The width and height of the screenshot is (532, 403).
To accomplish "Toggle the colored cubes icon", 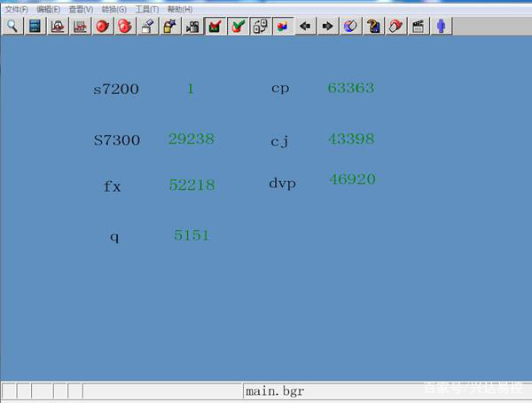I will [283, 26].
